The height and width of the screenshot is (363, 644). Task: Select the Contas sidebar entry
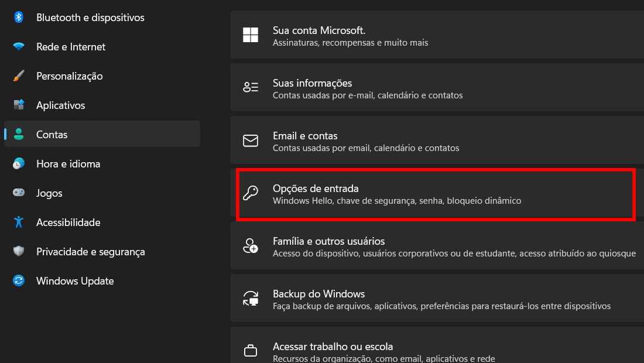click(102, 134)
